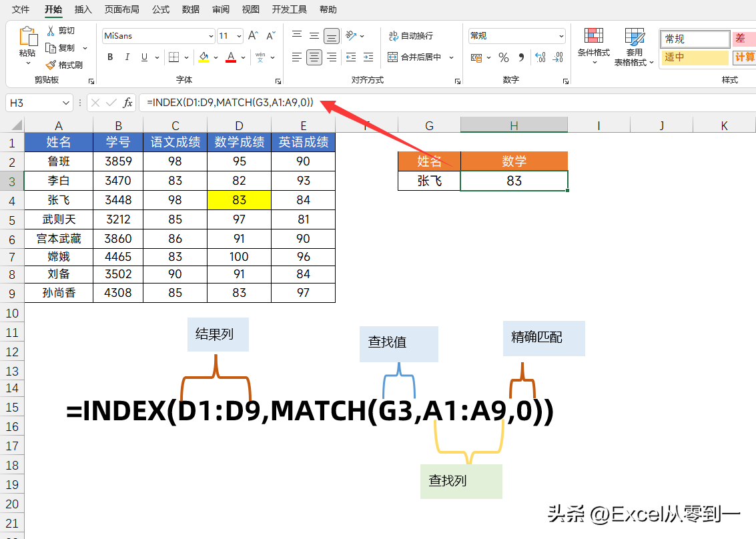This screenshot has width=756, height=539.
Task: Click the Paste clipboard icon
Action: click(28, 36)
